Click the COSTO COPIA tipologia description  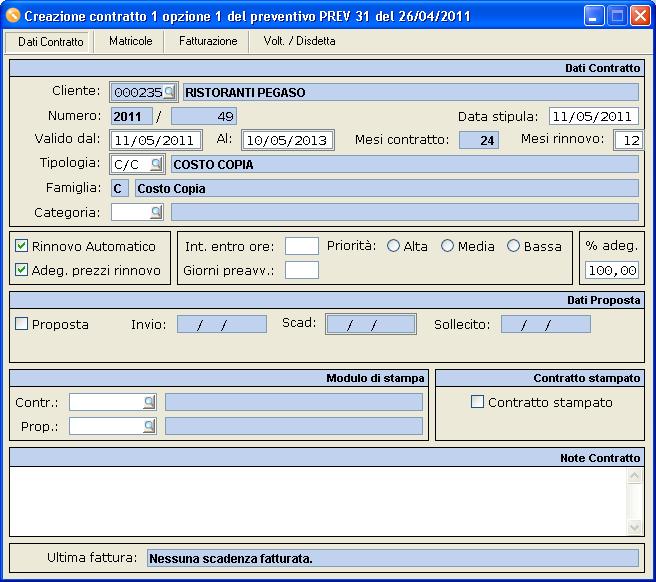click(x=405, y=164)
